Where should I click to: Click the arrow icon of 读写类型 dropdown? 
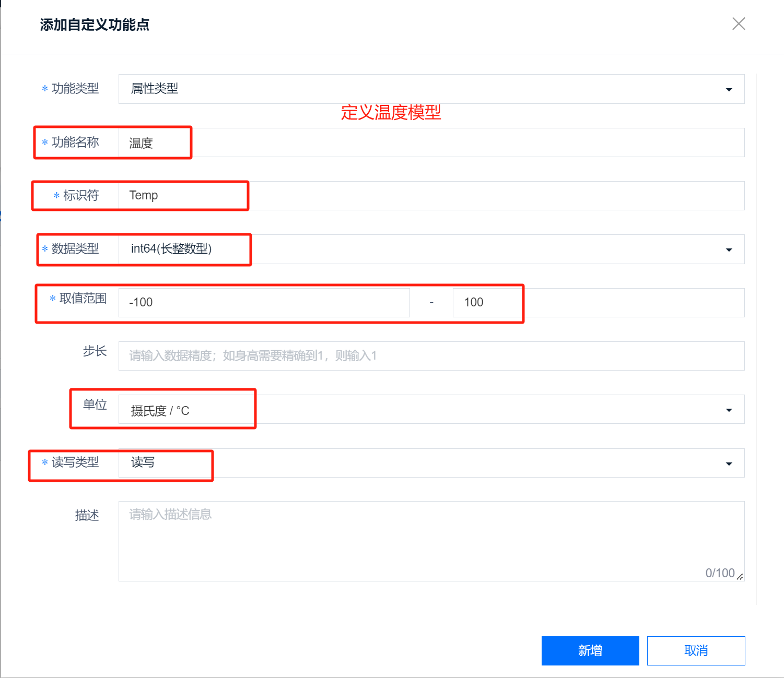[x=729, y=464]
